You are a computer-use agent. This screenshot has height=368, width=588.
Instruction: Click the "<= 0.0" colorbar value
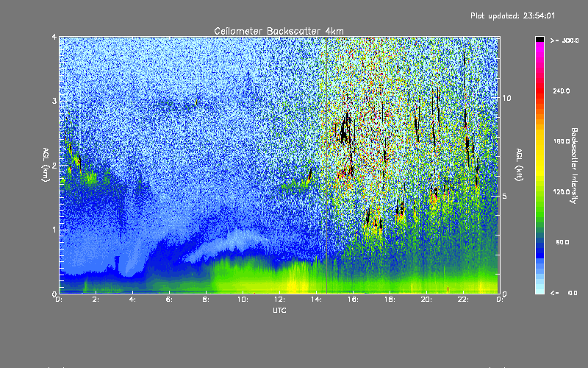(564, 293)
